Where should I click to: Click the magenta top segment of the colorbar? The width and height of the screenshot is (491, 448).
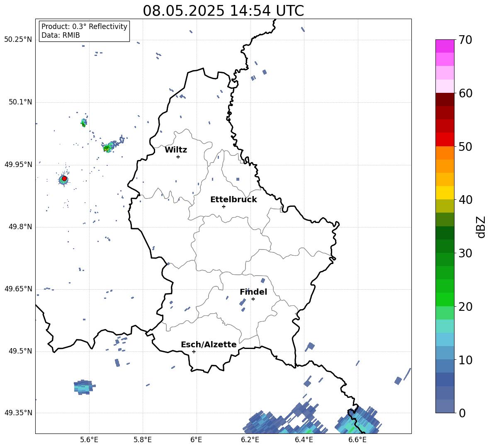tap(445, 46)
